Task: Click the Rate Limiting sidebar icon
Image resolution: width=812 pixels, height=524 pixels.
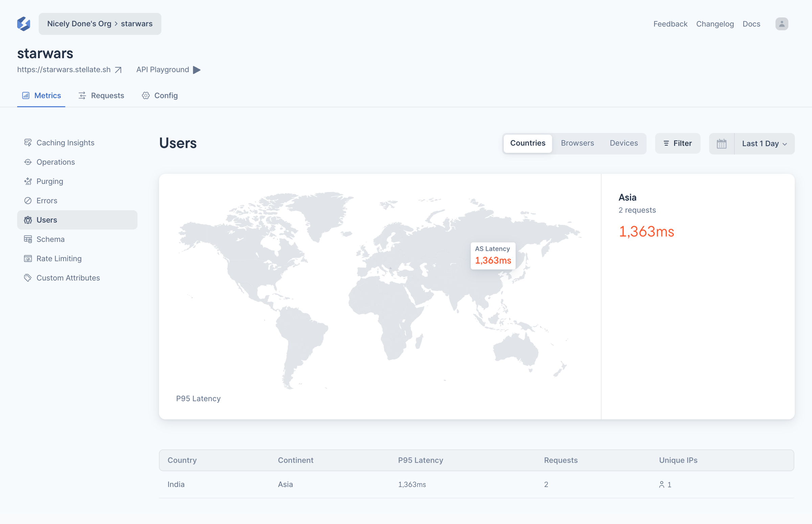Action: (x=28, y=259)
